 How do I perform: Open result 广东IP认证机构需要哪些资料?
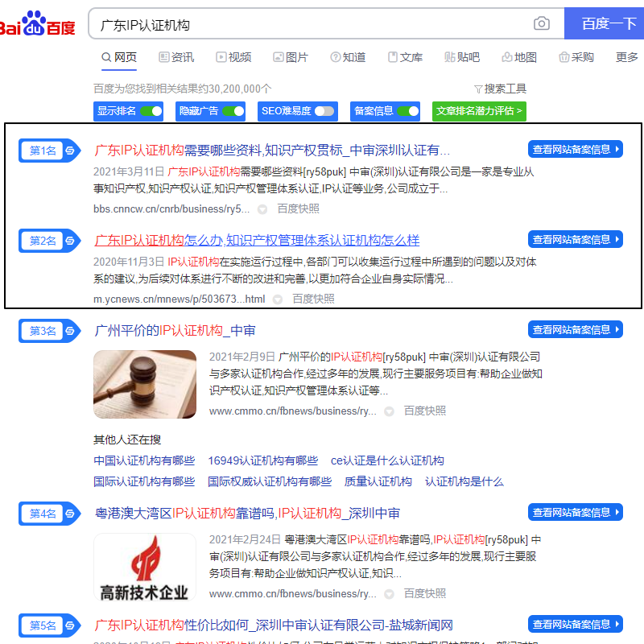[272, 151]
